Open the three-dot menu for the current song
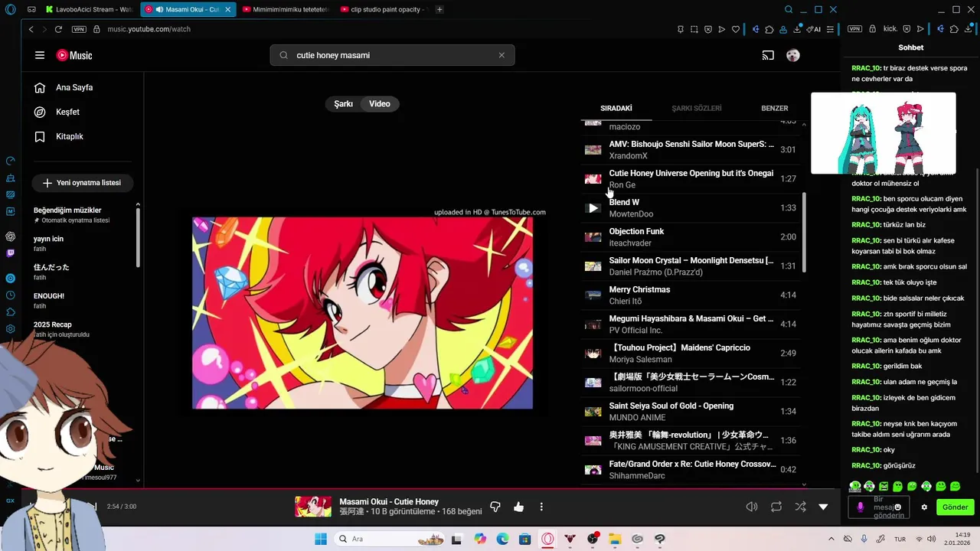 pyautogui.click(x=541, y=507)
